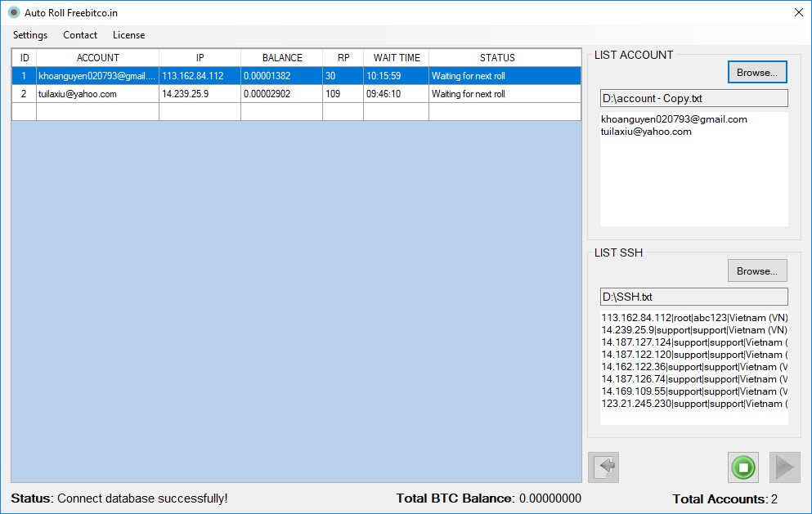Select SSH entry 14.187.127.124

point(694,342)
